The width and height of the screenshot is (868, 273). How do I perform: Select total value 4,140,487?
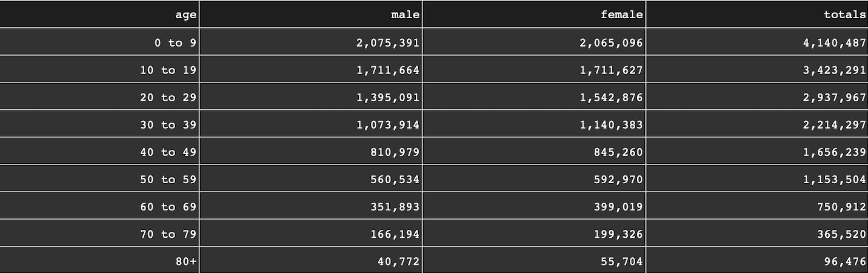click(834, 43)
